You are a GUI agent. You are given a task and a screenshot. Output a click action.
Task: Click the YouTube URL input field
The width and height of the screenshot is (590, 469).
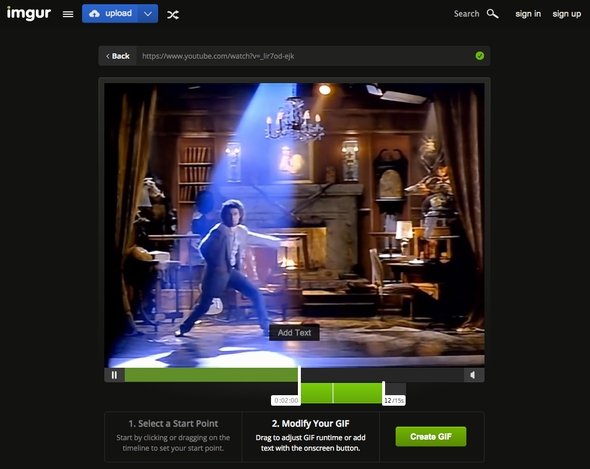point(305,56)
